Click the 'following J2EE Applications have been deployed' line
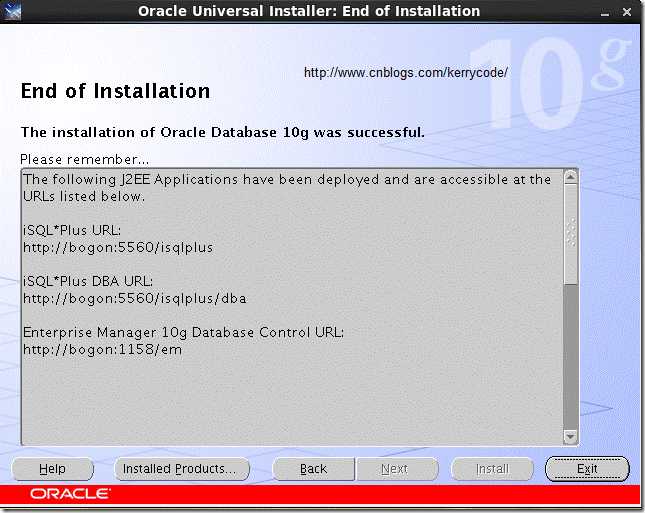The image size is (645, 513). 287,180
